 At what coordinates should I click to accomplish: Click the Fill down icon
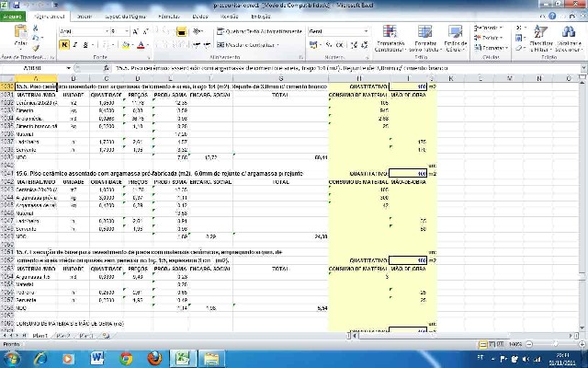click(x=519, y=38)
